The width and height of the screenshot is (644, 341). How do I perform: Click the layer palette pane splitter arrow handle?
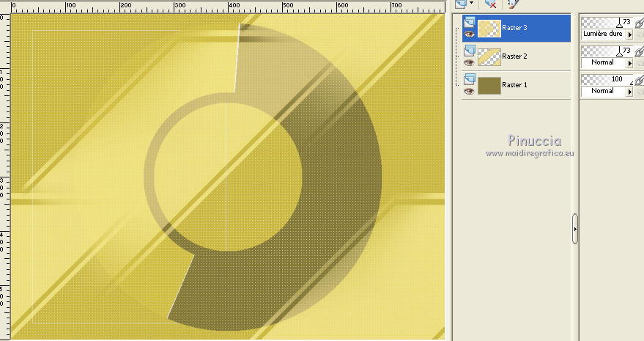point(575,229)
